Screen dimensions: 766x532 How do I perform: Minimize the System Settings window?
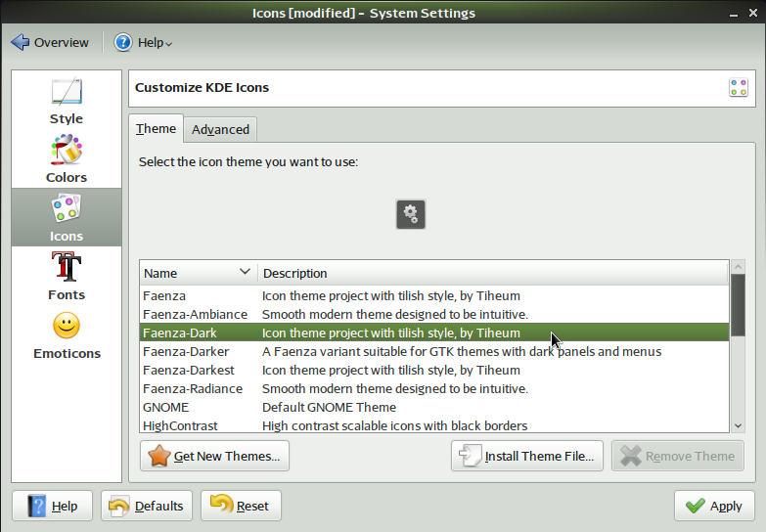pos(734,14)
